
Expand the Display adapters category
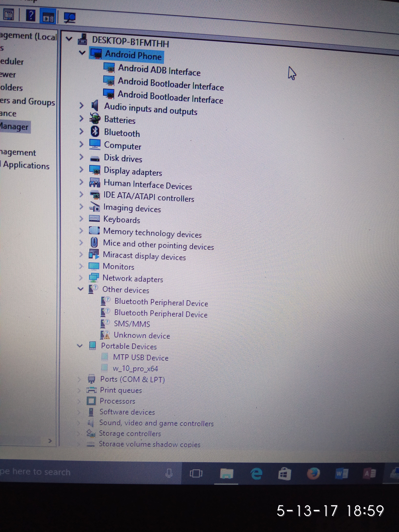click(81, 170)
